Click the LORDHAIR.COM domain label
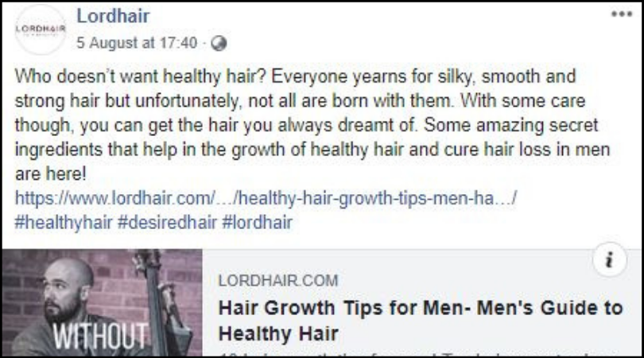This screenshot has width=644, height=358. [278, 281]
